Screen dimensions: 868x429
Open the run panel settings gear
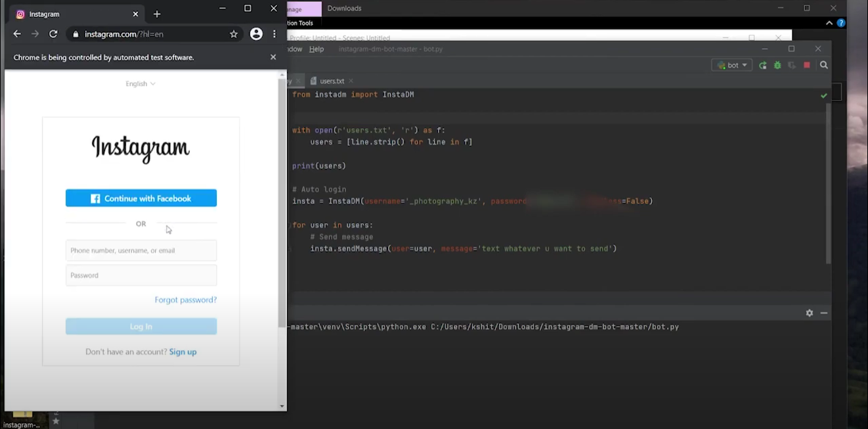coord(810,313)
